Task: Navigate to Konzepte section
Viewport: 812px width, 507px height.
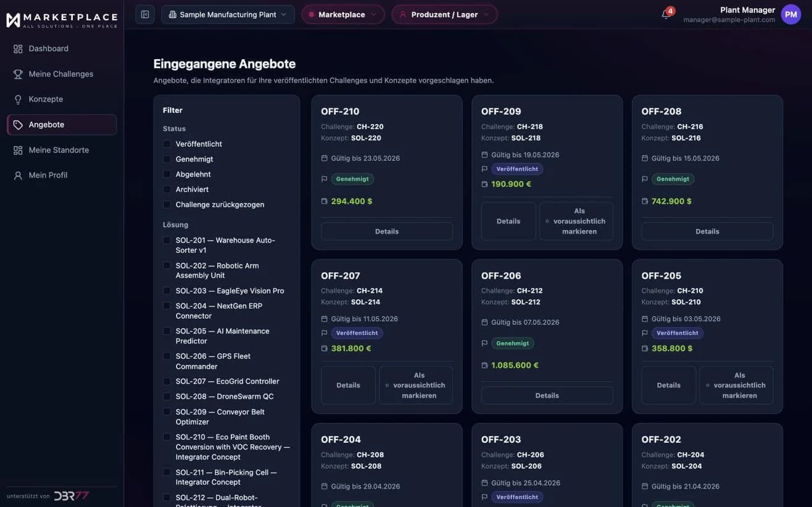Action: 62,99
